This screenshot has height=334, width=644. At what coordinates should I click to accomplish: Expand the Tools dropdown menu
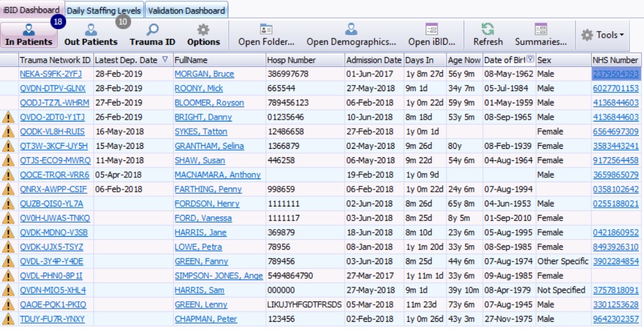(x=603, y=35)
